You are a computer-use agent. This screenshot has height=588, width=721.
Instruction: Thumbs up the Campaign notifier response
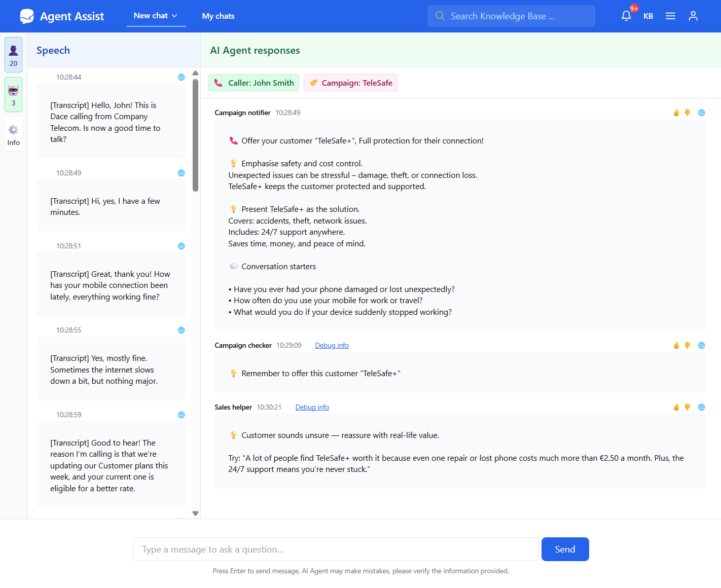pos(676,113)
